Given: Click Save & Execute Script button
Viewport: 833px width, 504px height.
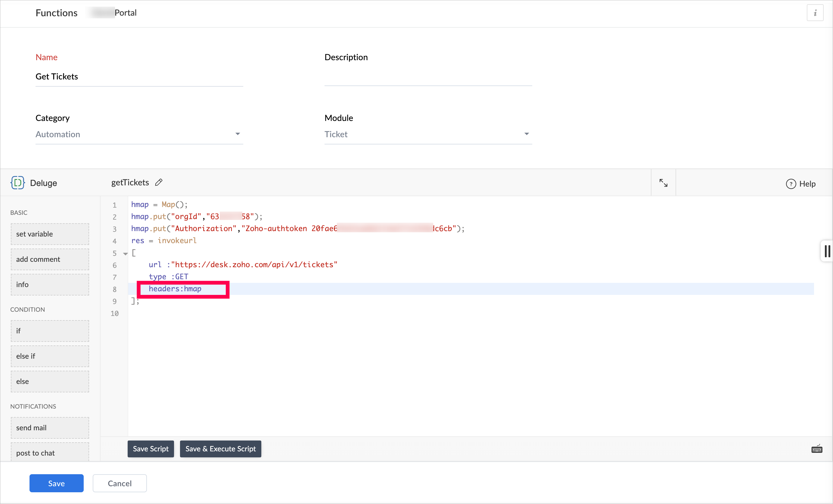Looking at the screenshot, I should [x=220, y=449].
